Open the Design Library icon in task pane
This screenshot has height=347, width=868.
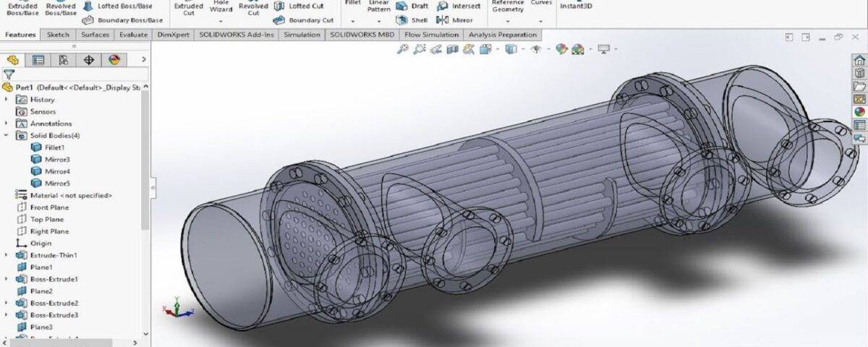[859, 73]
